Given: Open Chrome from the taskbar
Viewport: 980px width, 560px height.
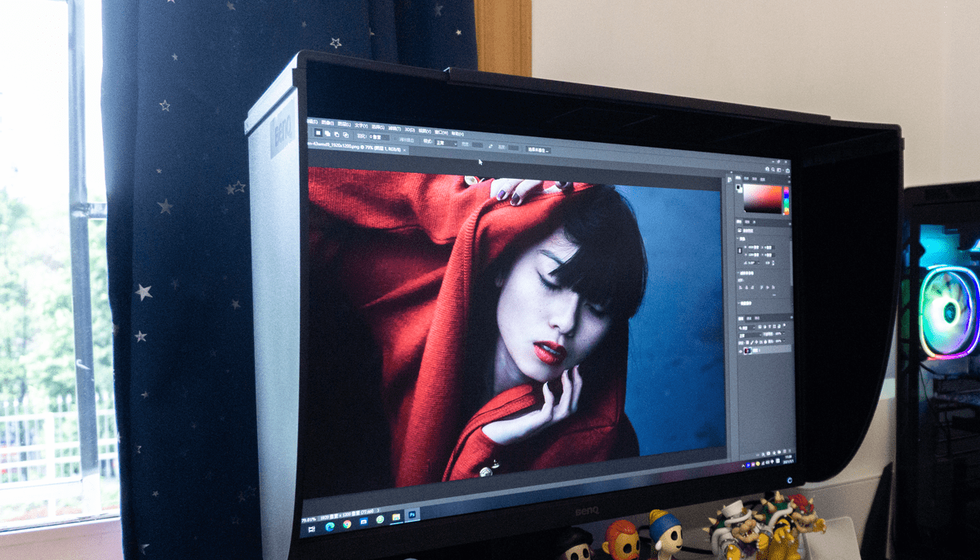Looking at the screenshot, I should pos(347,524).
